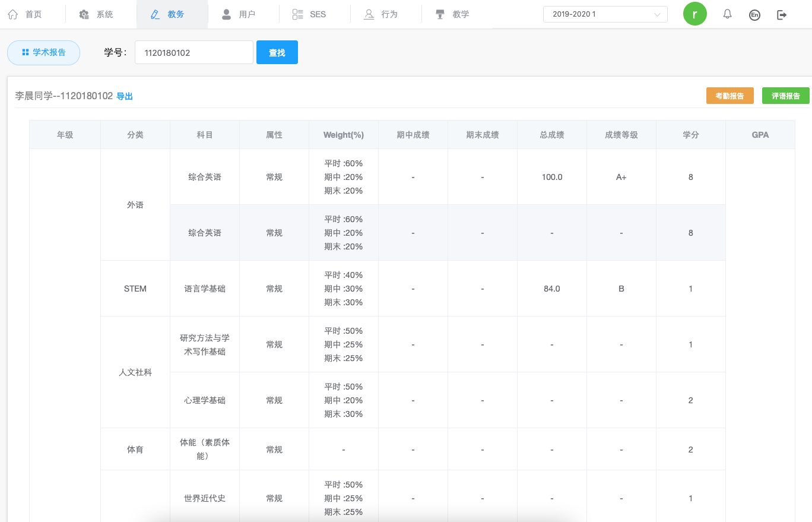Click the 语言学基础 subject cell
812x522 pixels.
(x=205, y=289)
